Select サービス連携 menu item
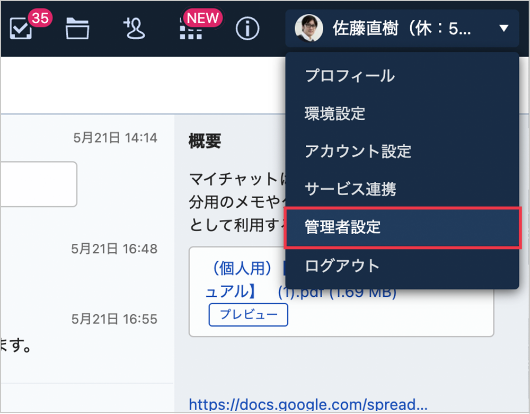The width and height of the screenshot is (530, 414). pos(402,189)
